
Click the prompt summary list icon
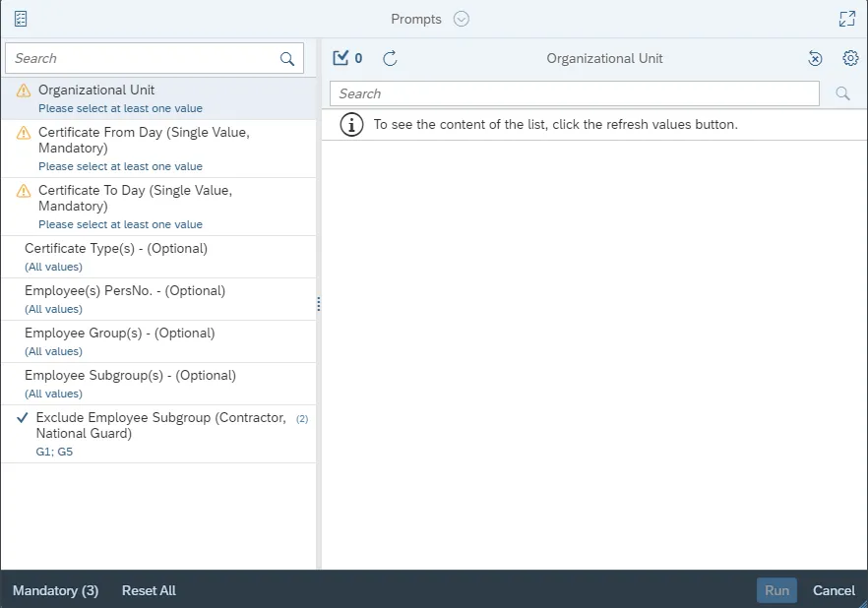(x=21, y=19)
